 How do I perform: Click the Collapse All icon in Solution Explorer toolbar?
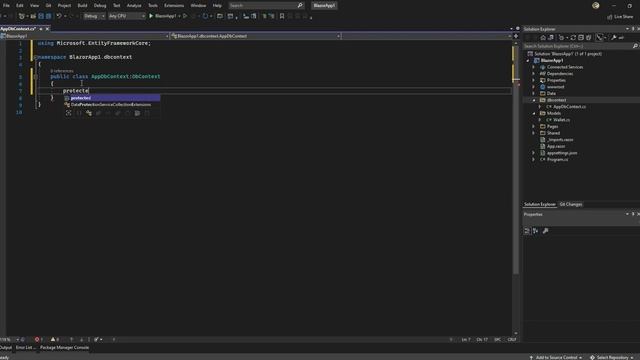coord(581,37)
